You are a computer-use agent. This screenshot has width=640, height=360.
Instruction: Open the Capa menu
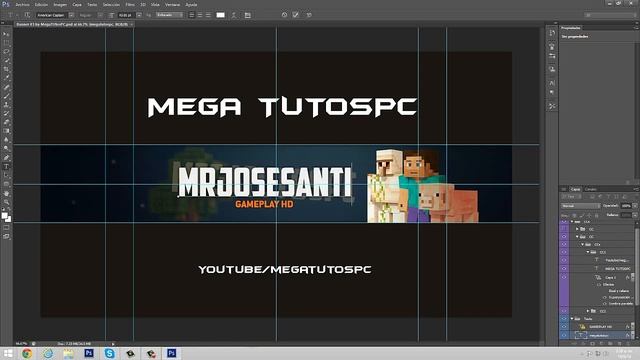coord(77,4)
